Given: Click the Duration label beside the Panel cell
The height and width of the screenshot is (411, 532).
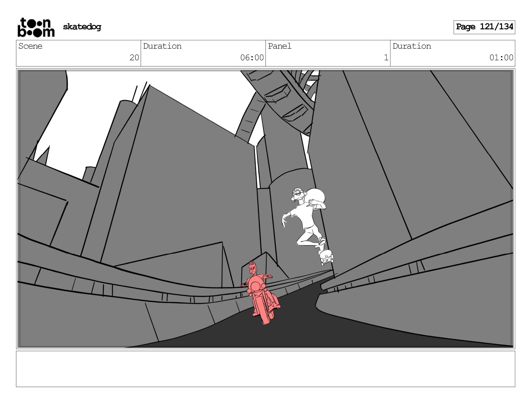Looking at the screenshot, I should [412, 46].
